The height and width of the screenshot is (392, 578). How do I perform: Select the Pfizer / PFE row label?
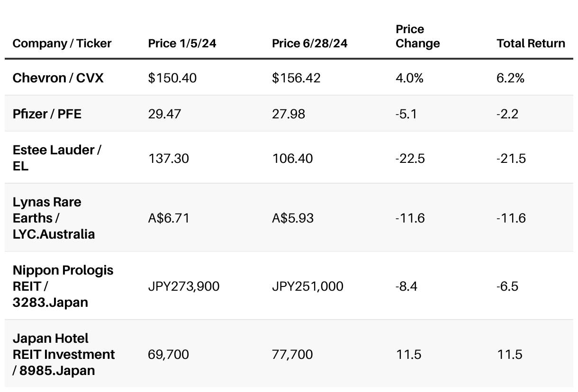click(x=47, y=114)
